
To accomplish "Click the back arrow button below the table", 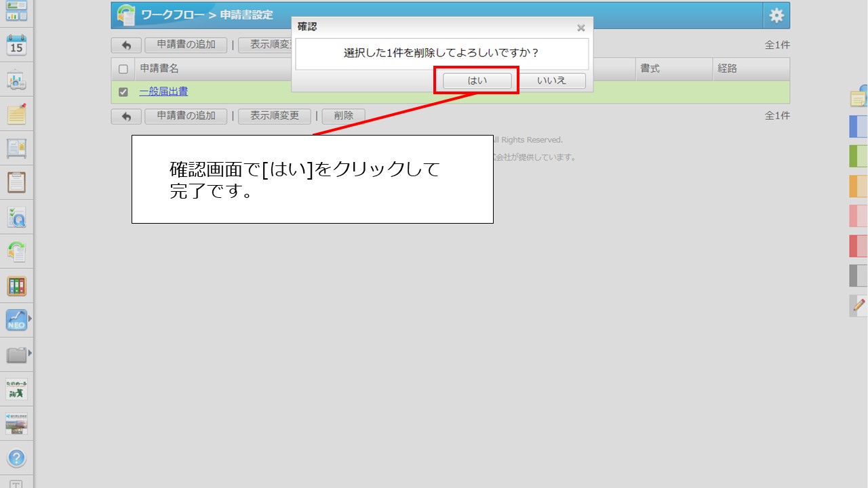I will (x=126, y=117).
